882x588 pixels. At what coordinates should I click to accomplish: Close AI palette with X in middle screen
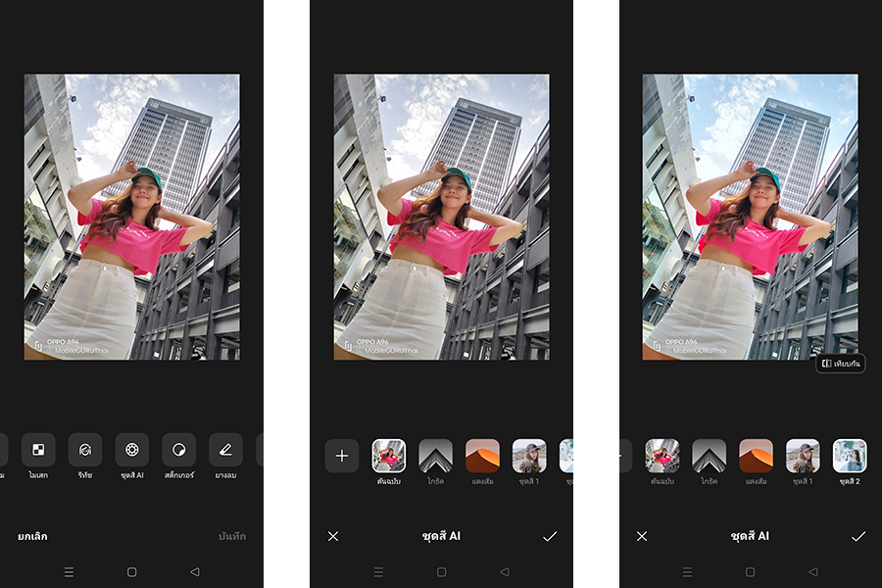tap(333, 536)
